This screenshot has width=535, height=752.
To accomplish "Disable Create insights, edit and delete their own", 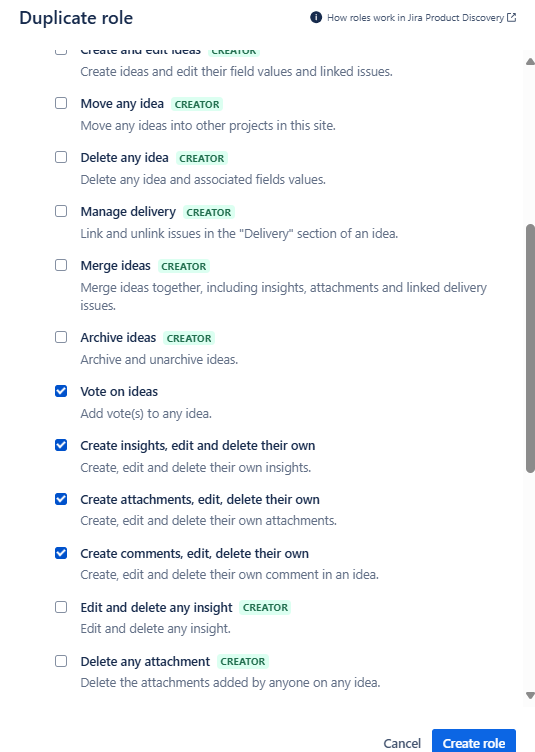I will (x=61, y=445).
